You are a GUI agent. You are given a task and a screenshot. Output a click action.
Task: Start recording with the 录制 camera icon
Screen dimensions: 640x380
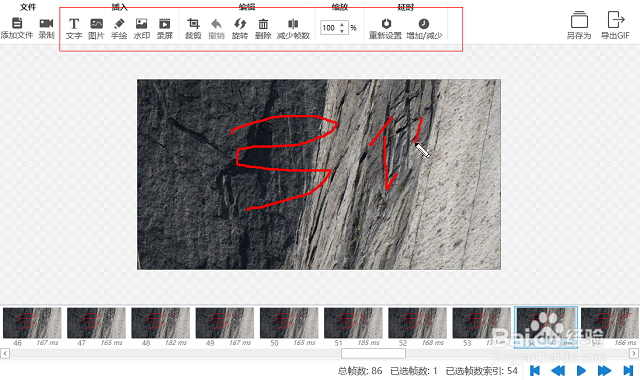pyautogui.click(x=46, y=23)
